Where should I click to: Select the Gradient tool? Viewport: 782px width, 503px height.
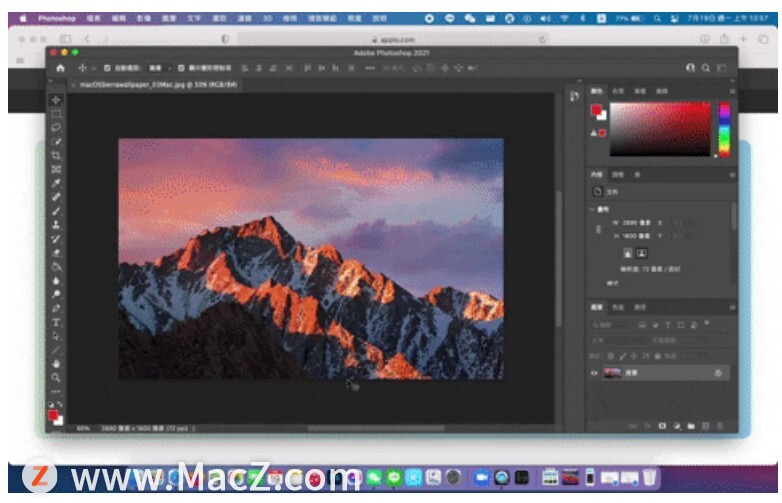pyautogui.click(x=56, y=267)
